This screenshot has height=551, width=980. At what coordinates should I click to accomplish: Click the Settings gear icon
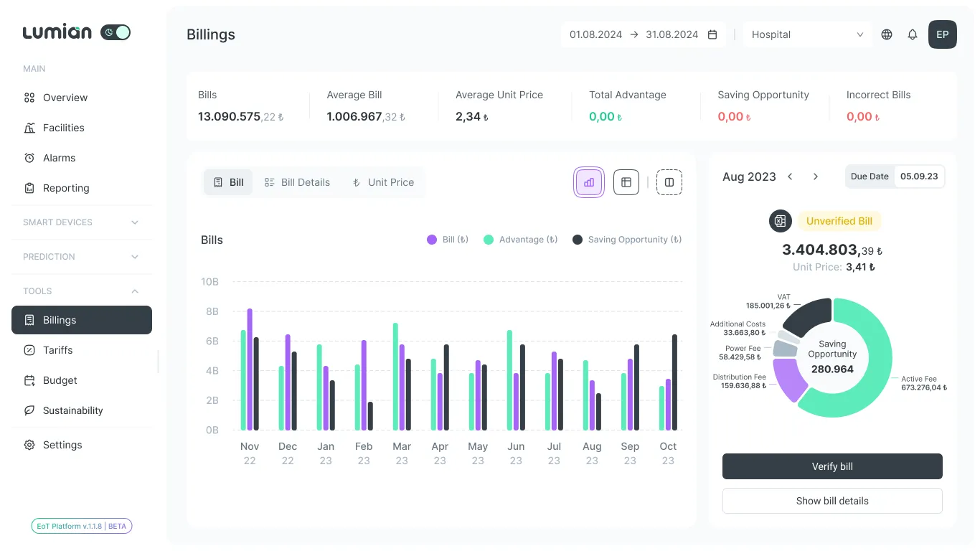(29, 445)
